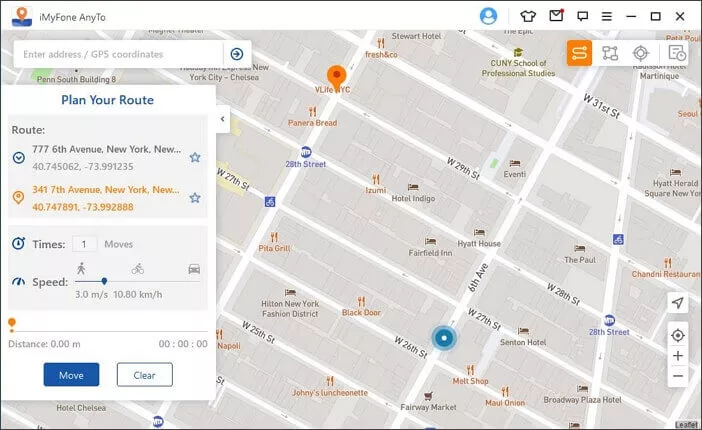This screenshot has height=430, width=702.
Task: Star the 341 7th Avenue destination
Action: click(x=195, y=197)
